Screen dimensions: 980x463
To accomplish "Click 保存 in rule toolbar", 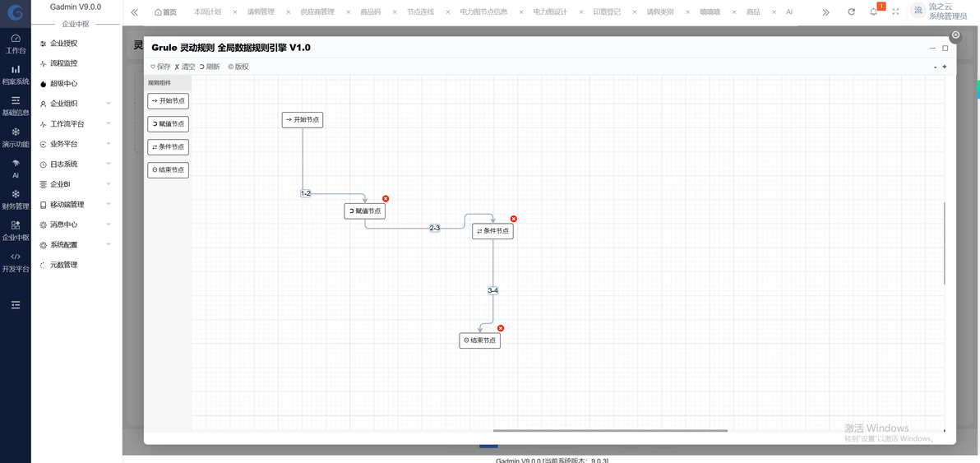I will tap(160, 67).
